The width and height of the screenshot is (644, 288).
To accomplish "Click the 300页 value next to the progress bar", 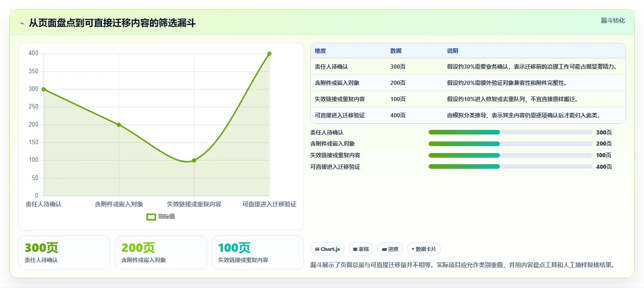I will coord(604,133).
